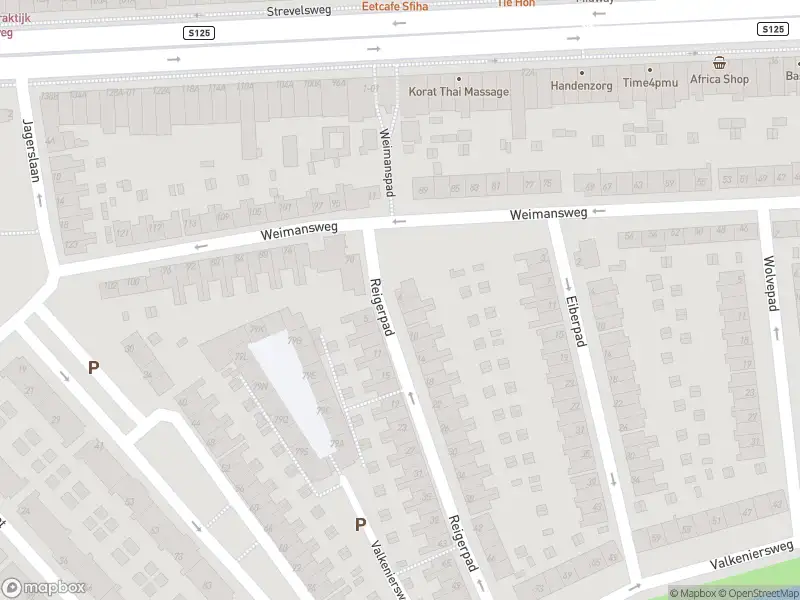Select the Korat Thai Massage marker dot
Screen dimensions: 800x600
tap(459, 78)
